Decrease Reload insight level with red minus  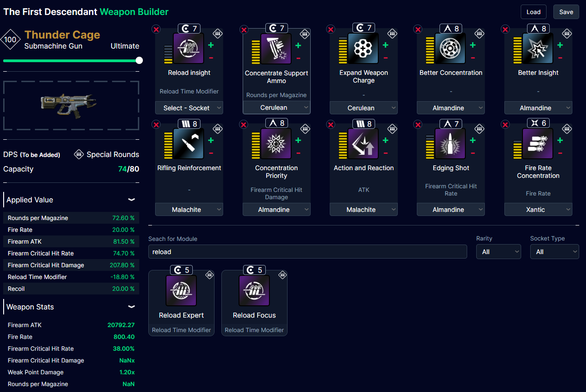click(x=211, y=58)
